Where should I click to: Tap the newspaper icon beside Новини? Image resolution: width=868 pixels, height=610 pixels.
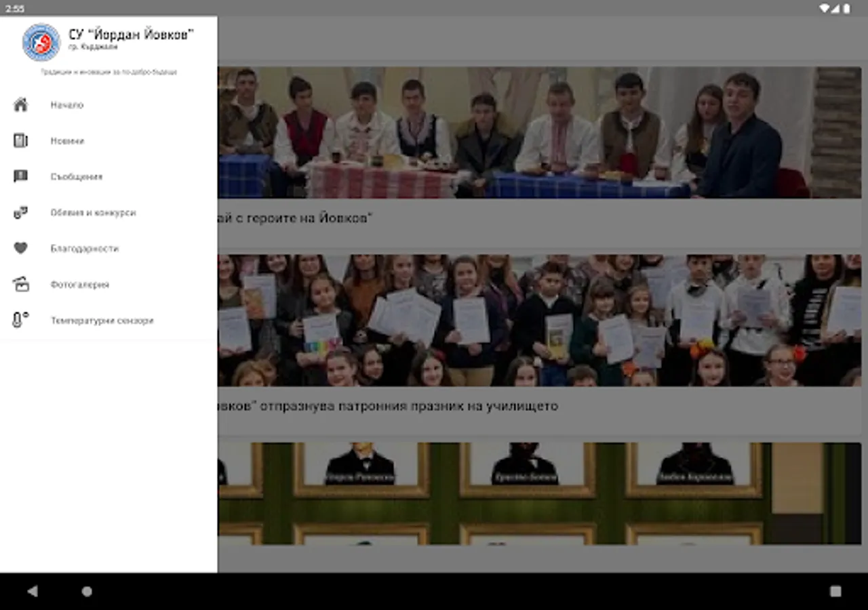(21, 141)
